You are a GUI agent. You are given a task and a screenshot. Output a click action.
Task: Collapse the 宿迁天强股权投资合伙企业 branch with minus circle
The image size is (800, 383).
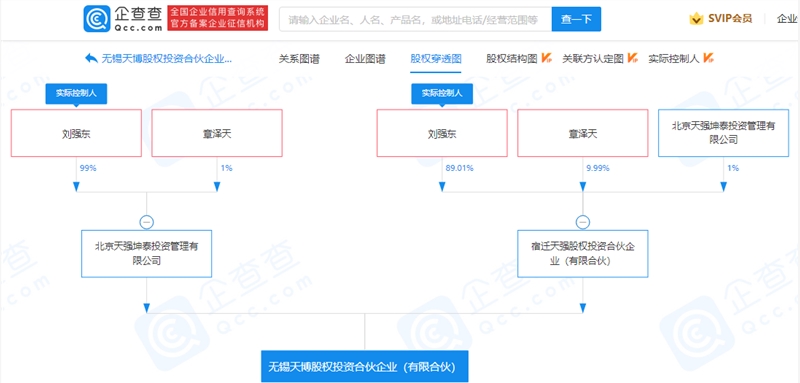[583, 222]
